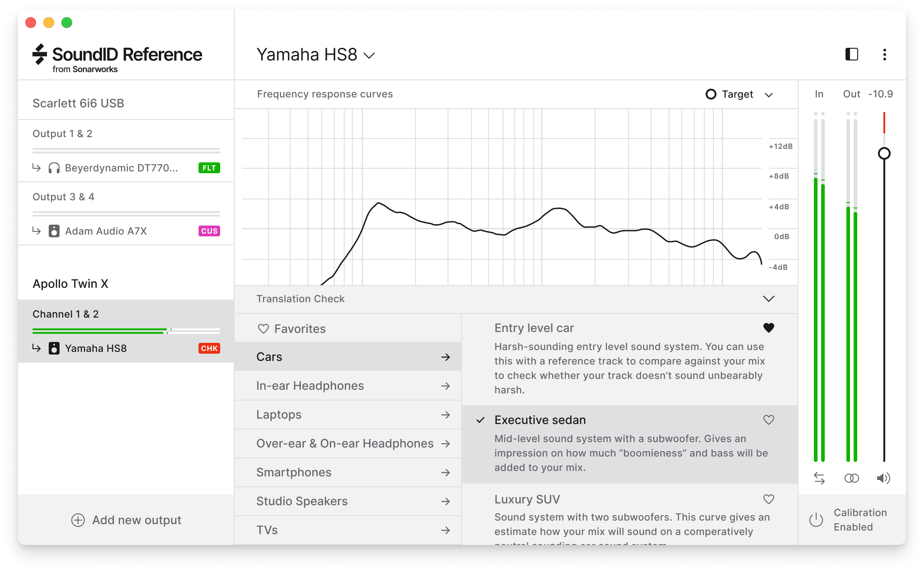Screen dimensions: 924x572
Task: Toggle favorite heart for Entry level car
Action: pyautogui.click(x=768, y=328)
